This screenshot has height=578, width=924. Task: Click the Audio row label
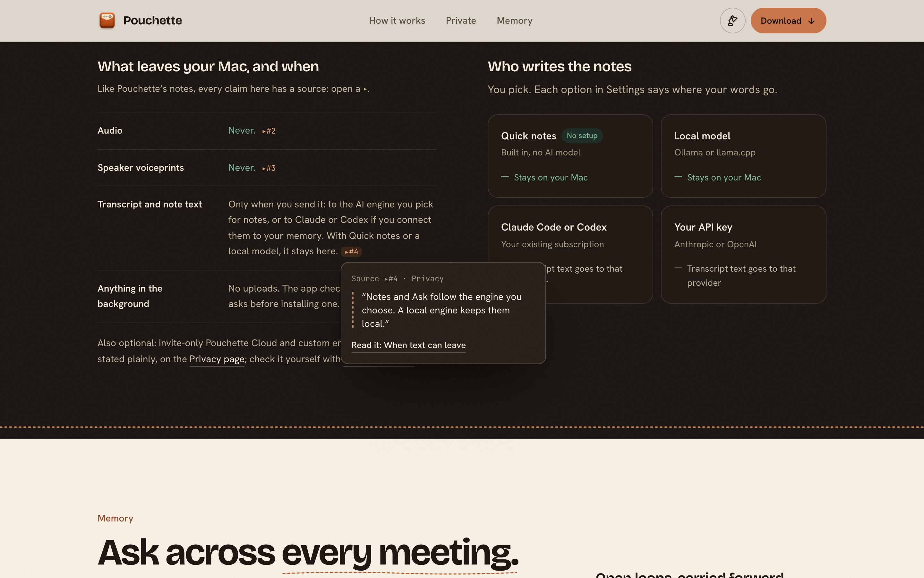click(110, 130)
